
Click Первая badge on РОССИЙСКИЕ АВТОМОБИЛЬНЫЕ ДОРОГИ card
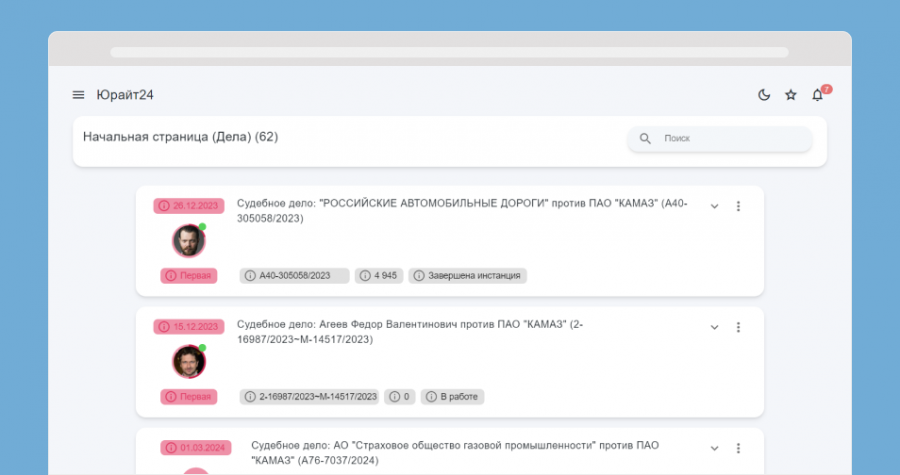[x=189, y=276]
